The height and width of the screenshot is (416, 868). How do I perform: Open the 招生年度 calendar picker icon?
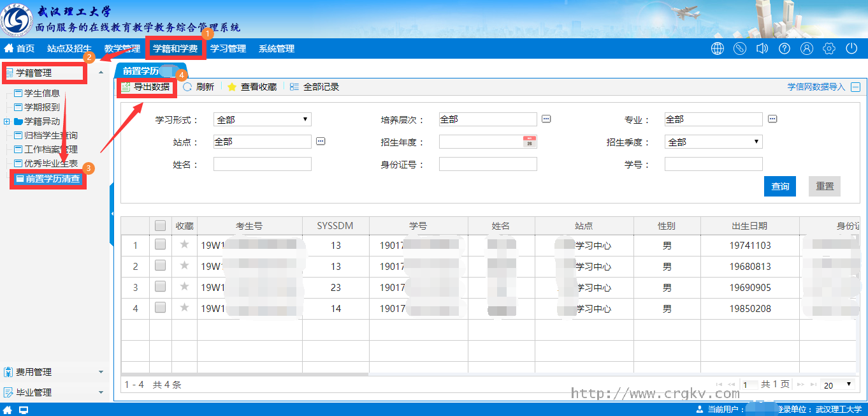(x=530, y=142)
